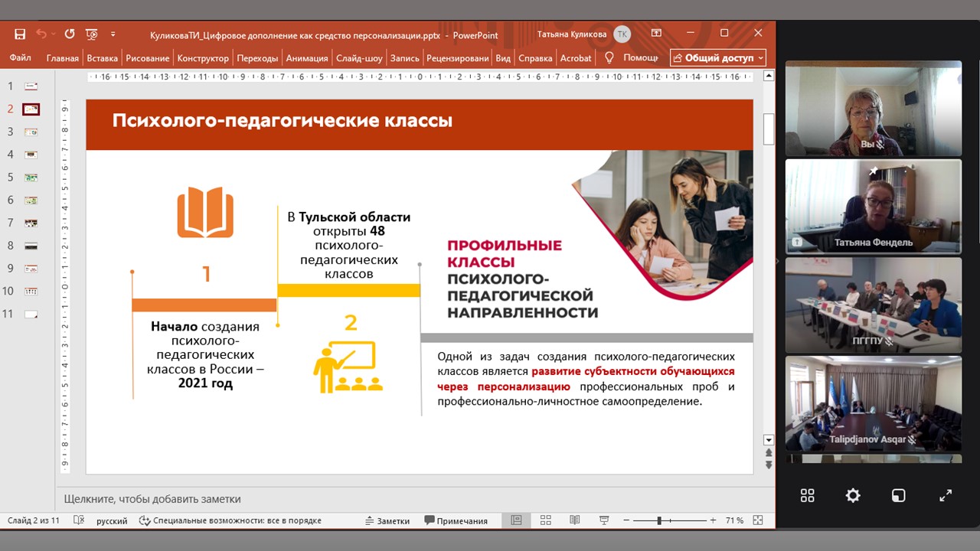
Task: Open Reading View from status bar
Action: [574, 520]
